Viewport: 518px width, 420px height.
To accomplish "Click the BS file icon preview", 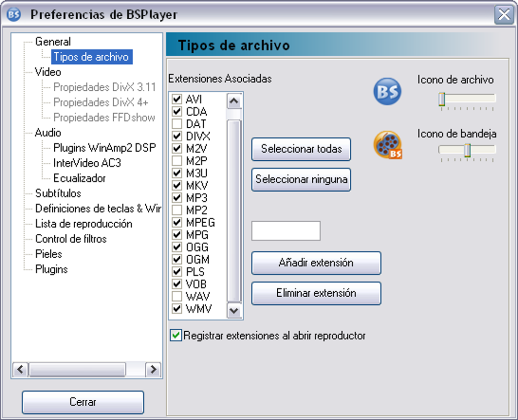I will [387, 91].
